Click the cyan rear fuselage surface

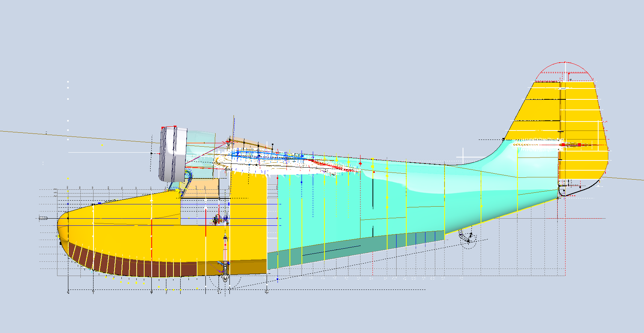[469, 195]
